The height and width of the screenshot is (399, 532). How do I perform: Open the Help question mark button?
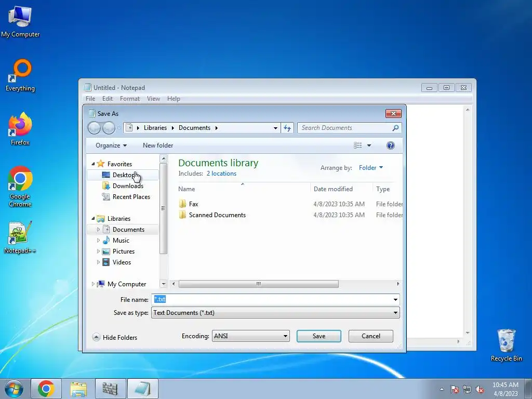pos(391,145)
